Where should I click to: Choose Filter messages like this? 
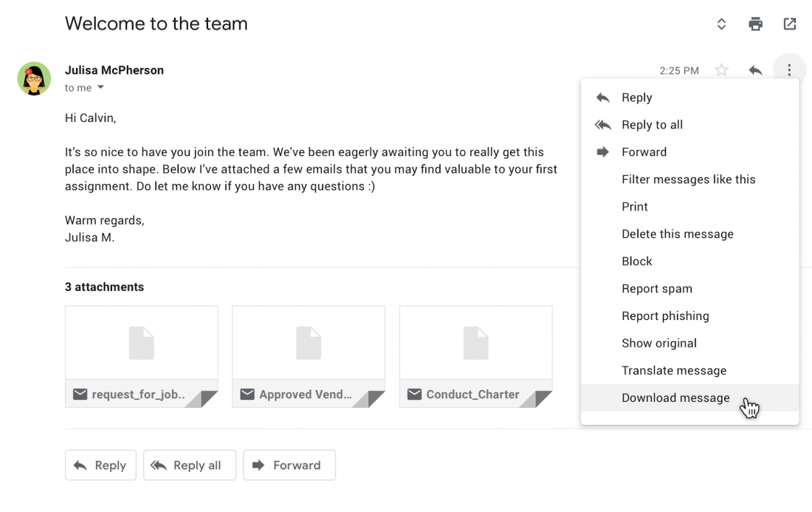point(688,180)
